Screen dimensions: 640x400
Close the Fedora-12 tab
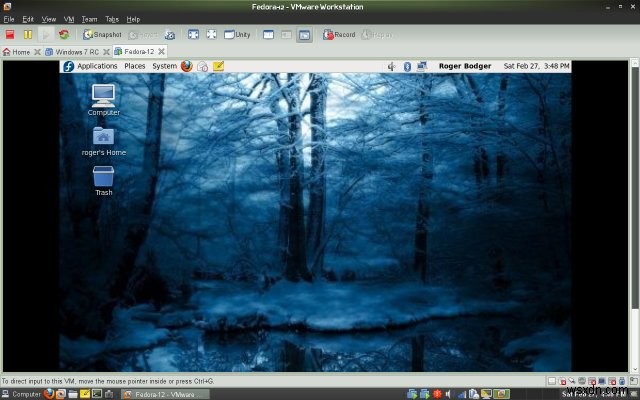[x=165, y=51]
